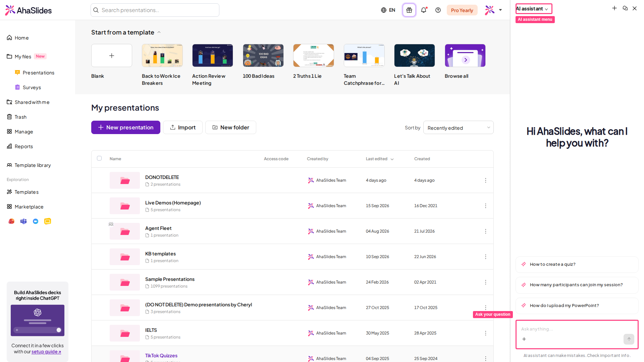Screen dimensions: 644x362
Task: Click the attachment plus in AI input
Action: (x=524, y=339)
